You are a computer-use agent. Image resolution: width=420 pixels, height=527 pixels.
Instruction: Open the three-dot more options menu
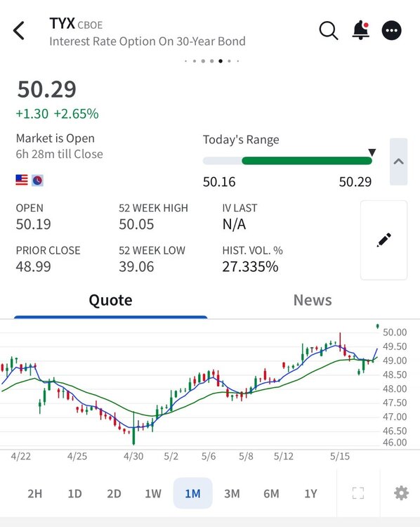tap(391, 31)
